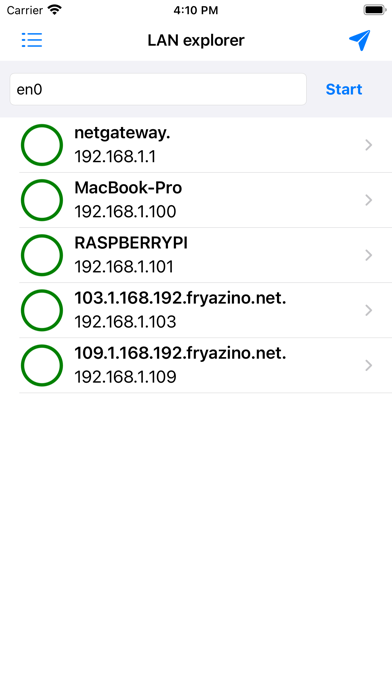
Task: Open details chevron for netgateway row
Action: click(x=368, y=145)
